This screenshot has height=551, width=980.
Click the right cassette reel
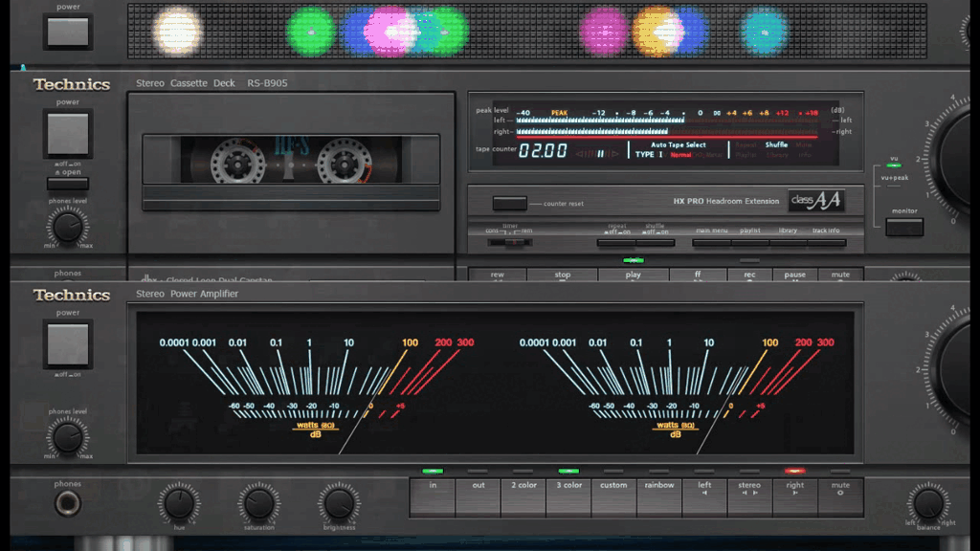(344, 163)
